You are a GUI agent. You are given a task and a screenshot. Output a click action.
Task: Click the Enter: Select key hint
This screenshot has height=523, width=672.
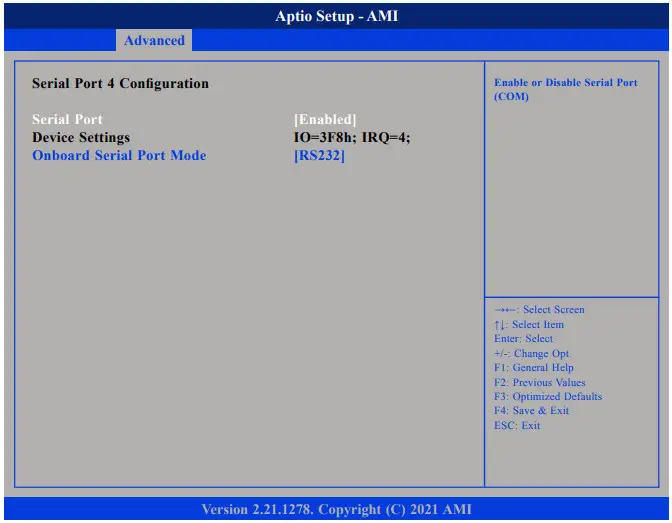[523, 339]
